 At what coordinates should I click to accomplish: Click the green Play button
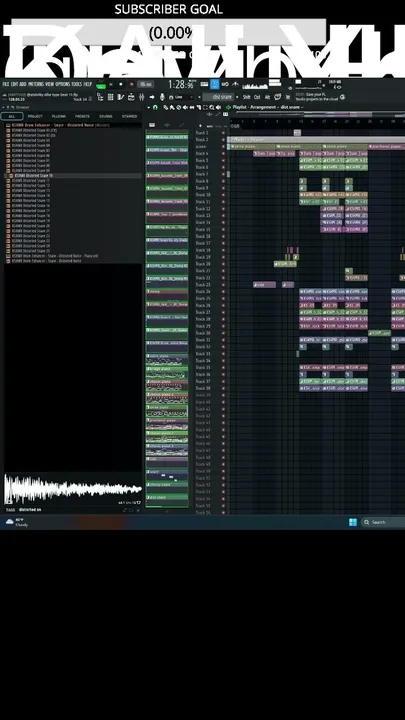(x=111, y=84)
